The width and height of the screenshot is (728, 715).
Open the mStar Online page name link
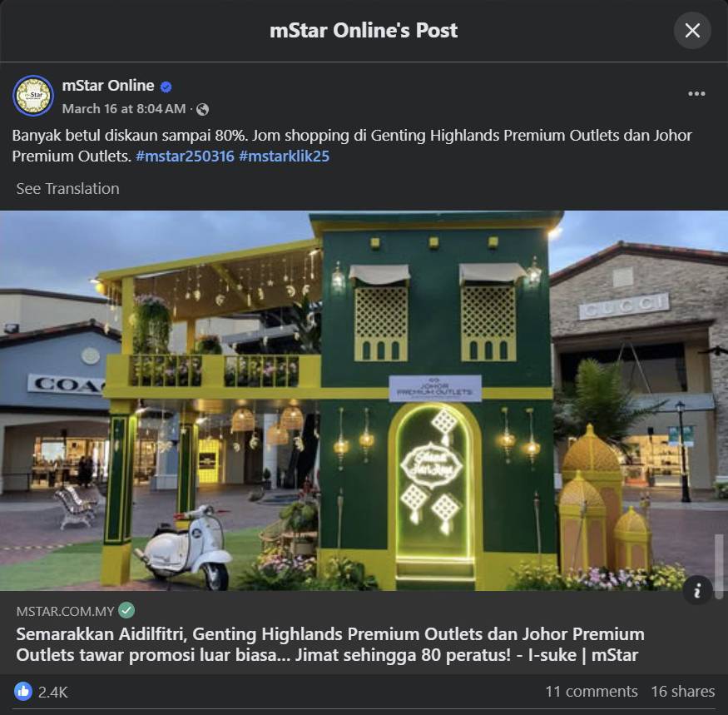pos(107,86)
